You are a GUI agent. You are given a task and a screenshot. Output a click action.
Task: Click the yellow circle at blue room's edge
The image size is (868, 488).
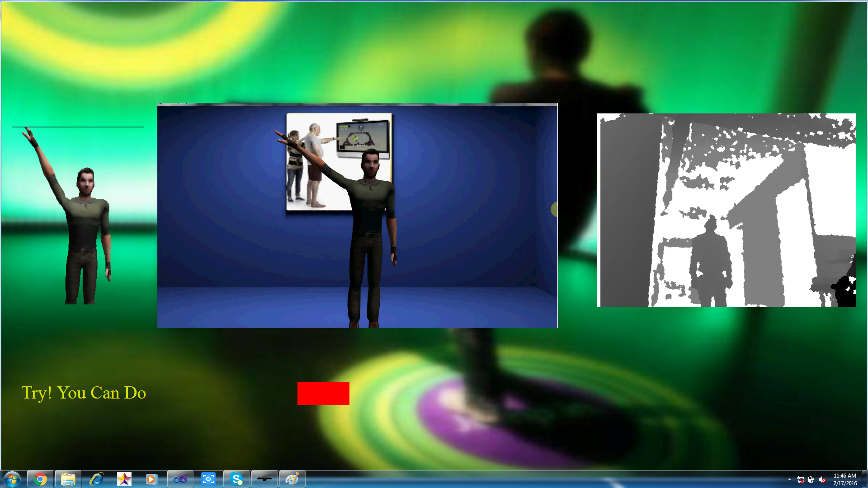pyautogui.click(x=554, y=209)
